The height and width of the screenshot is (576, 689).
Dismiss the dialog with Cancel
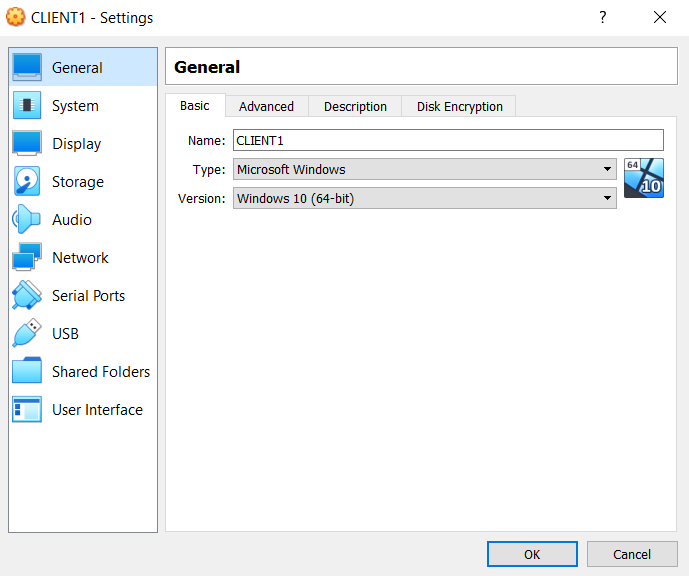click(632, 554)
